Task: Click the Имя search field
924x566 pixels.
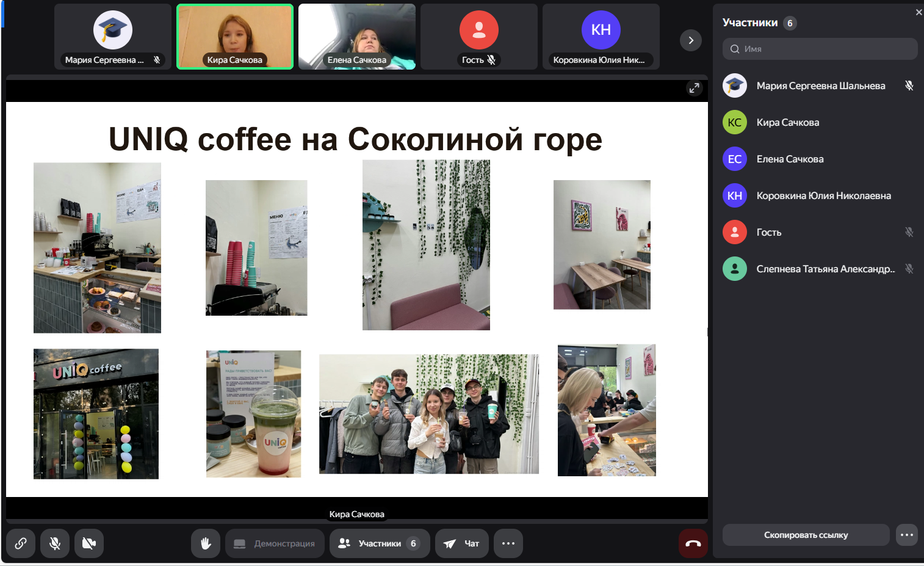Action: (820, 49)
